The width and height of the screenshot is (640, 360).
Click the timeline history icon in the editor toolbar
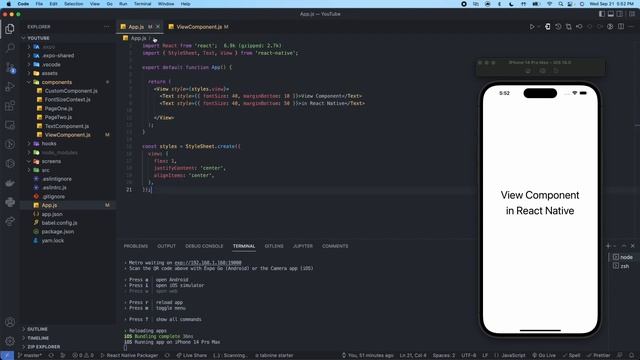(x=558, y=27)
